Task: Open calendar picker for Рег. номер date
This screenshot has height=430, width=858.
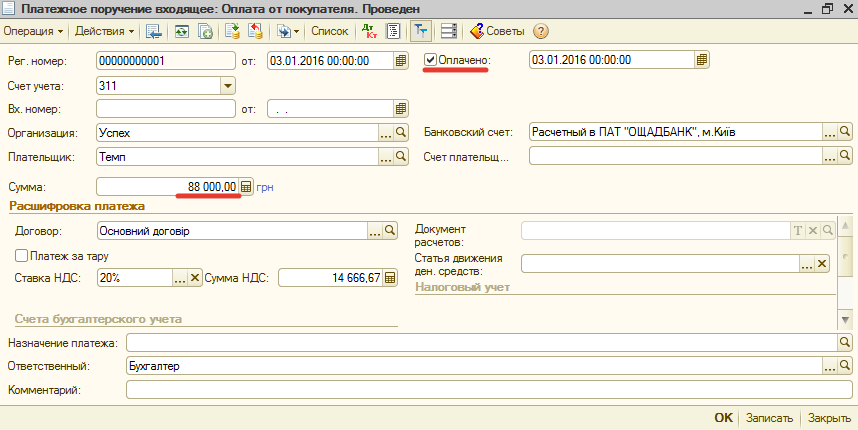Action: [401, 60]
